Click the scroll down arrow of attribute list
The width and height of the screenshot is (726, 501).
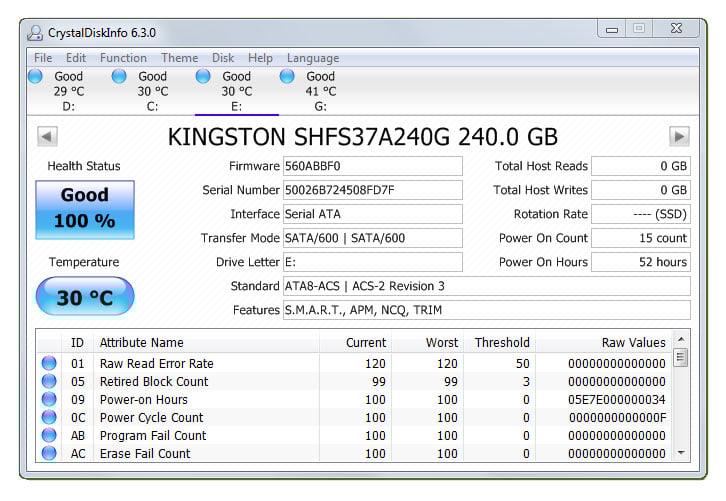point(681,452)
